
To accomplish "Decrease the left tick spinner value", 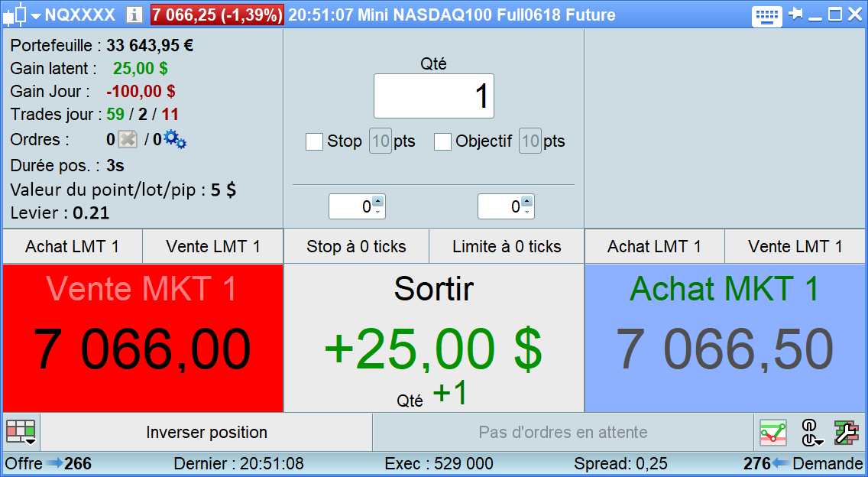I will [x=377, y=212].
